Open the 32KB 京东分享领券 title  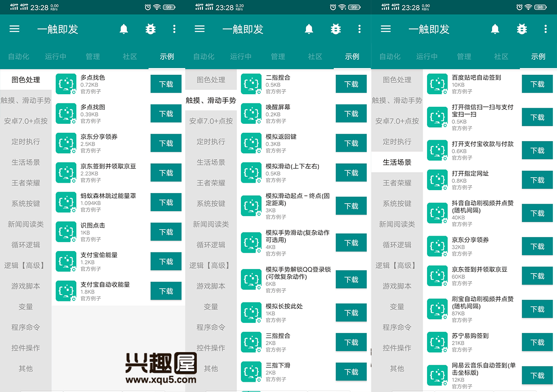(x=470, y=240)
